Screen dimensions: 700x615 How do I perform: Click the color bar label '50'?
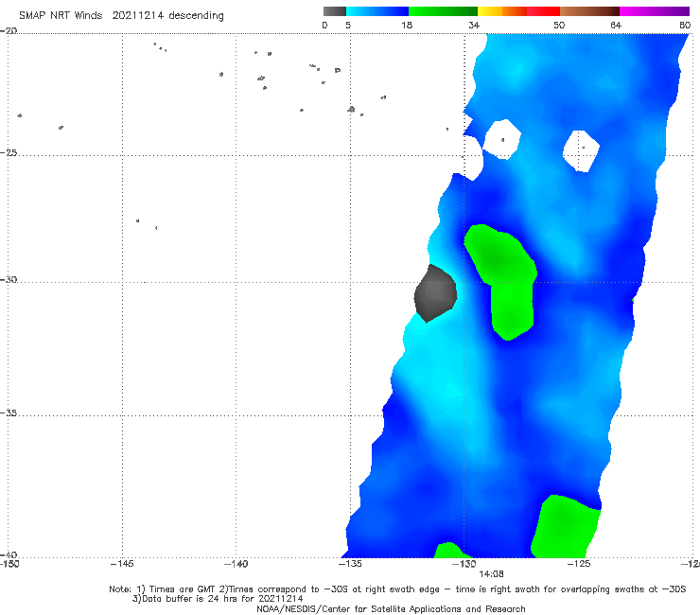click(x=559, y=26)
